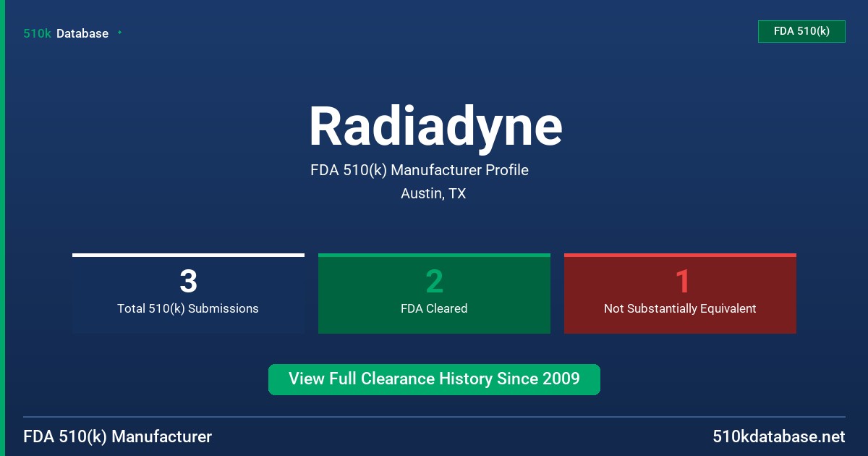Viewport: 868px width, 456px height.
Task: Open the FDA Cleared stat card
Action: (x=434, y=293)
